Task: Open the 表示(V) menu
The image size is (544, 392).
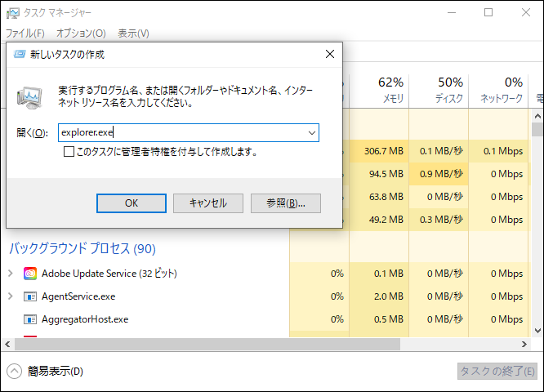Action: click(133, 33)
